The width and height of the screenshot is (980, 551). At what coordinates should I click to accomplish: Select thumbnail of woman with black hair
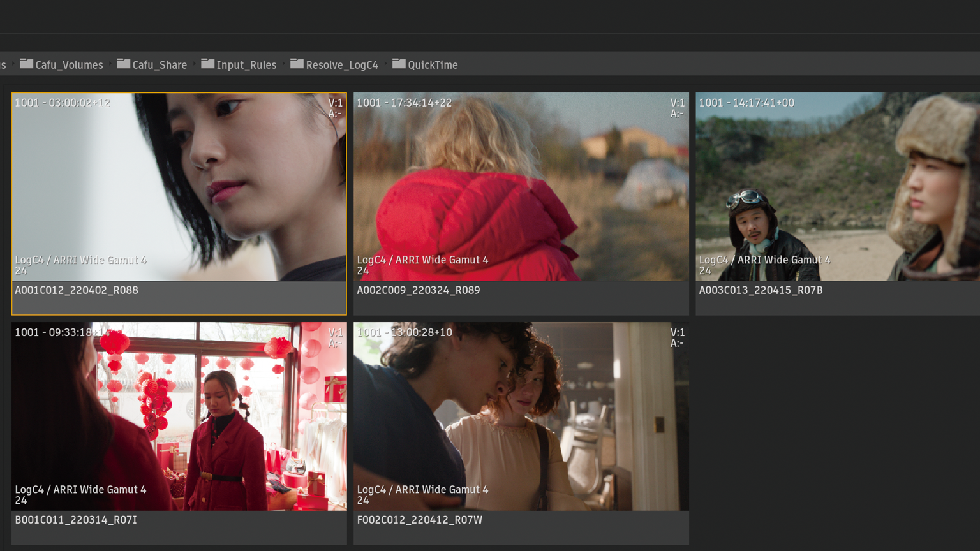179,187
